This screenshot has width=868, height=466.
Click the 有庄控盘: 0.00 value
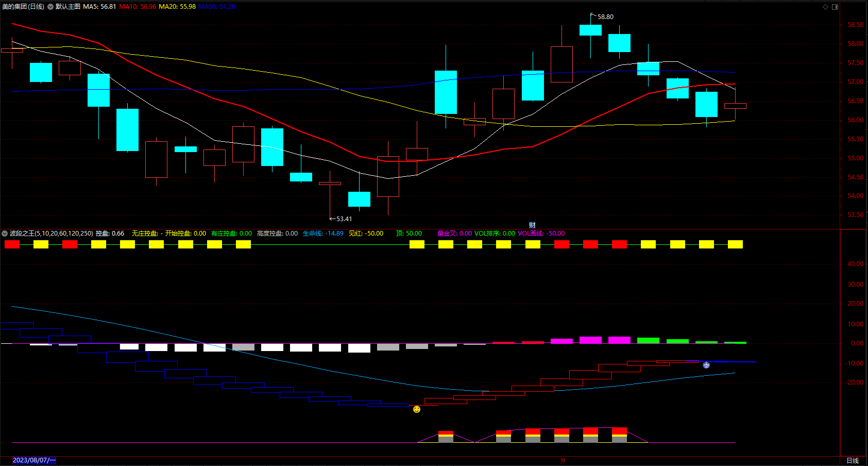click(231, 234)
